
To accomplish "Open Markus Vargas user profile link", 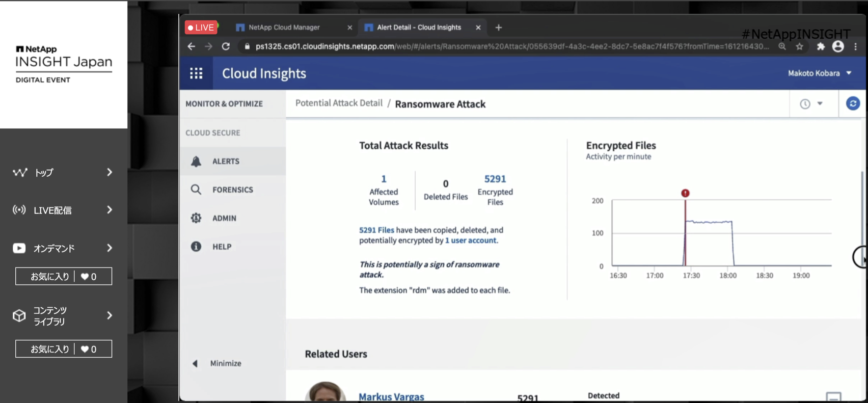I will pyautogui.click(x=391, y=396).
